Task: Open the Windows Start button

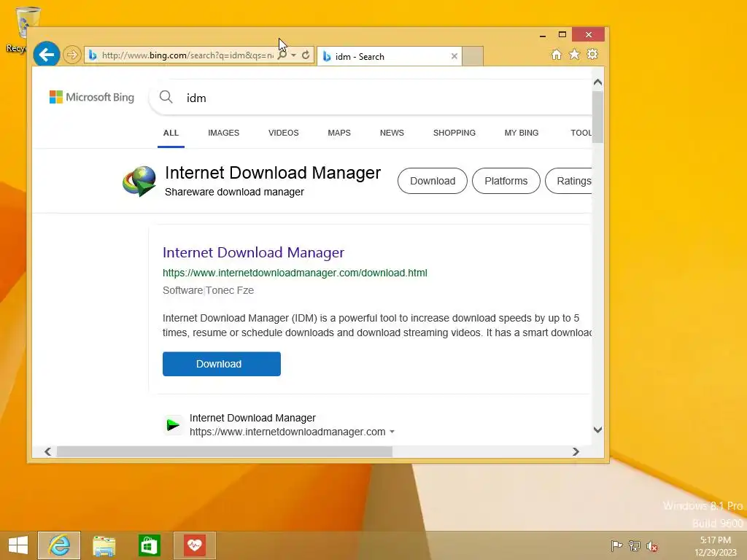Action: click(18, 545)
